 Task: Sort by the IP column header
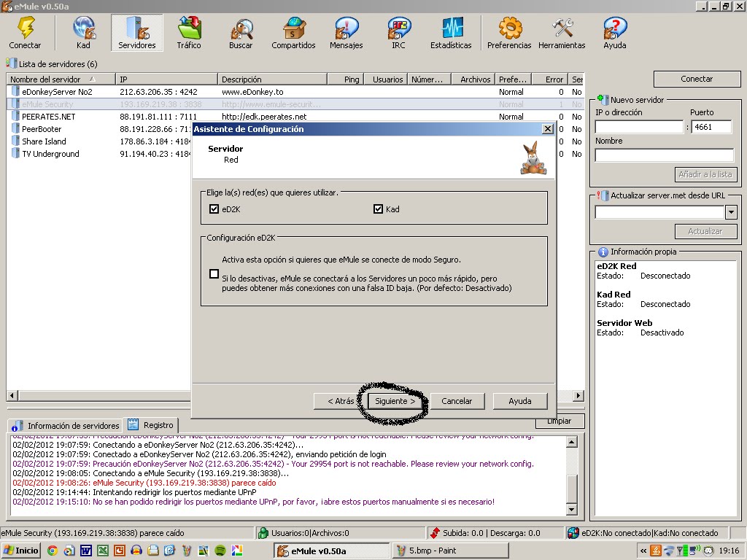point(167,79)
